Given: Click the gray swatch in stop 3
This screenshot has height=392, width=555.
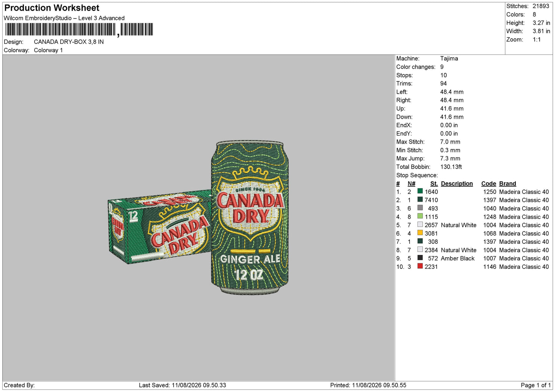Looking at the screenshot, I should click(420, 208).
